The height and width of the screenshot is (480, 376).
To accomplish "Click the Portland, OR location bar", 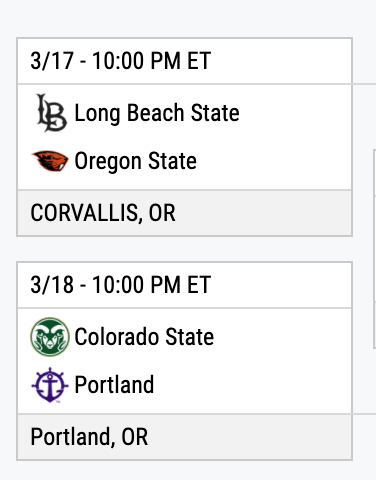I will 184,437.
